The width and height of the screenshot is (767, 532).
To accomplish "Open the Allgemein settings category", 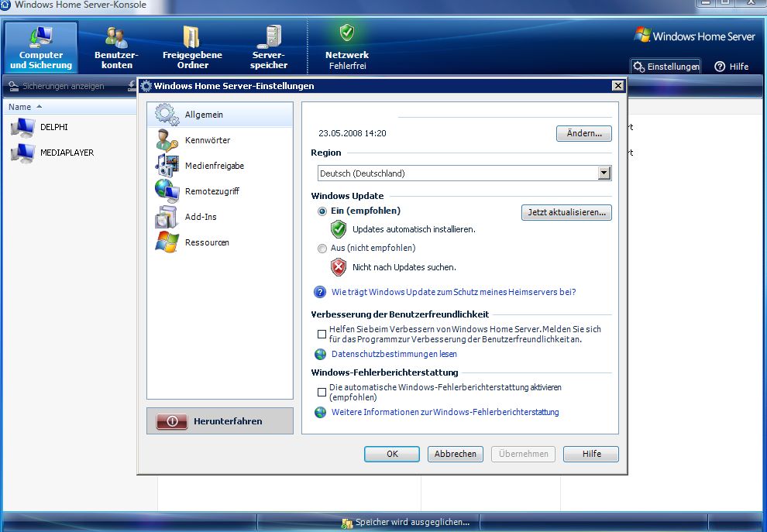I will pos(220,115).
